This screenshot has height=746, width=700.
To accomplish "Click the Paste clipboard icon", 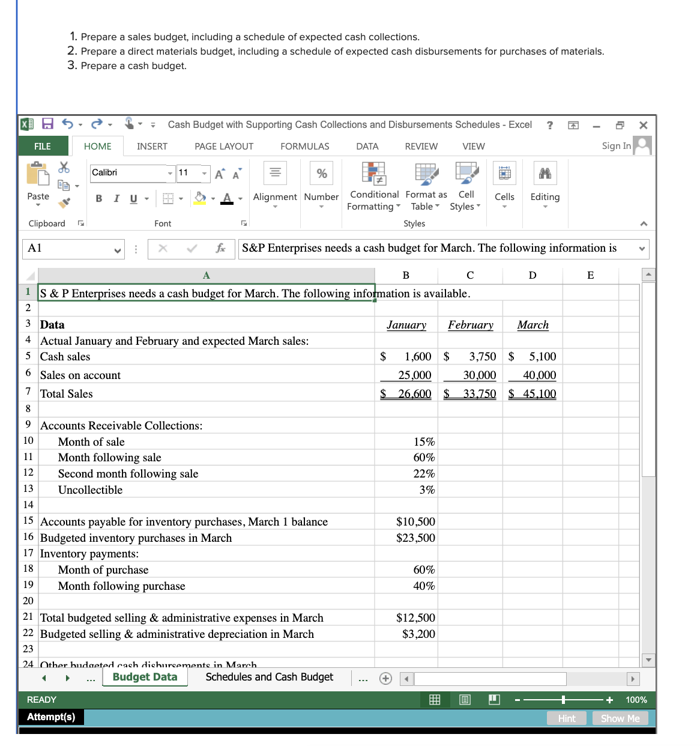I will (x=38, y=174).
